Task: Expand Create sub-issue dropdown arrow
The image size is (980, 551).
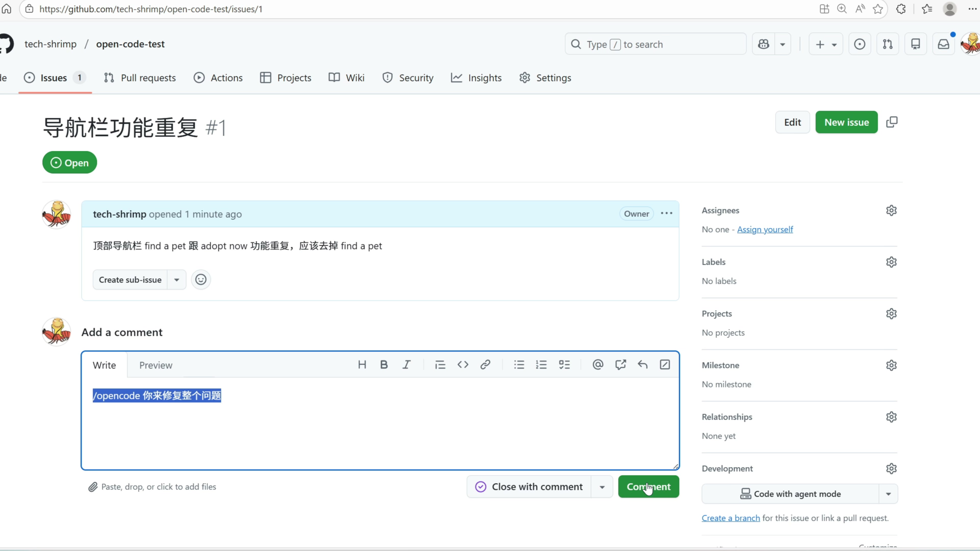Action: click(x=177, y=280)
